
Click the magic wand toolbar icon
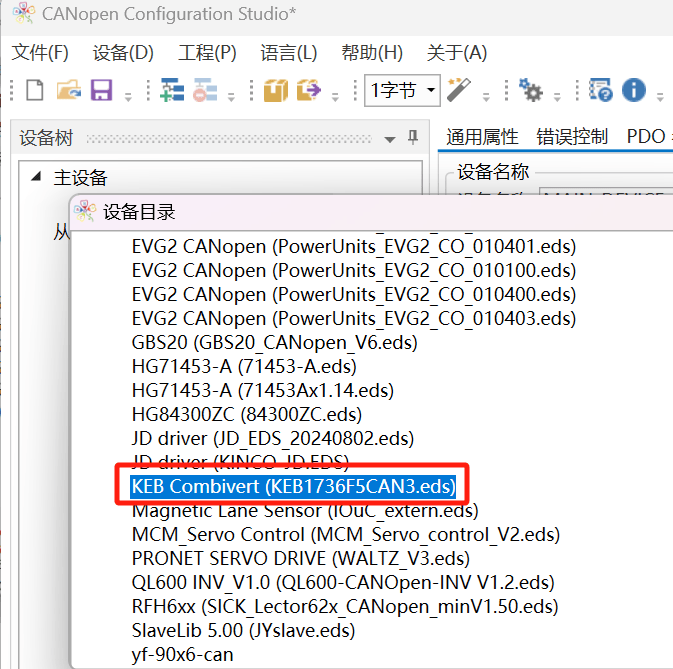point(459,90)
